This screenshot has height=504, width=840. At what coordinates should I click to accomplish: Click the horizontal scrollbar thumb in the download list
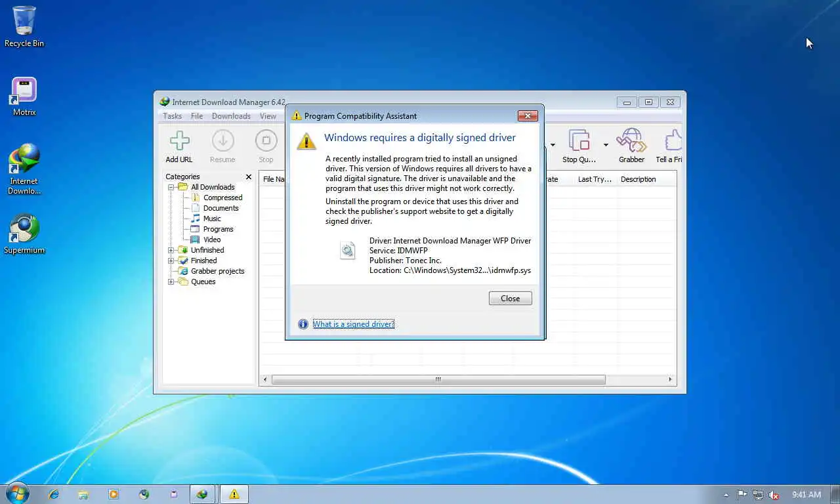pyautogui.click(x=438, y=379)
